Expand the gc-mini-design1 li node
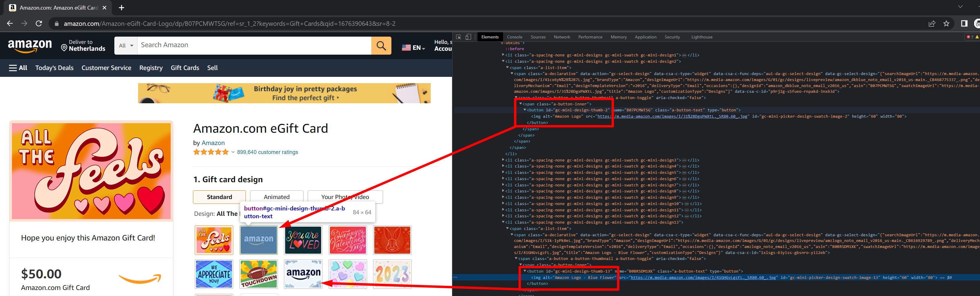Viewport: 980px width, 296px height. click(x=503, y=55)
